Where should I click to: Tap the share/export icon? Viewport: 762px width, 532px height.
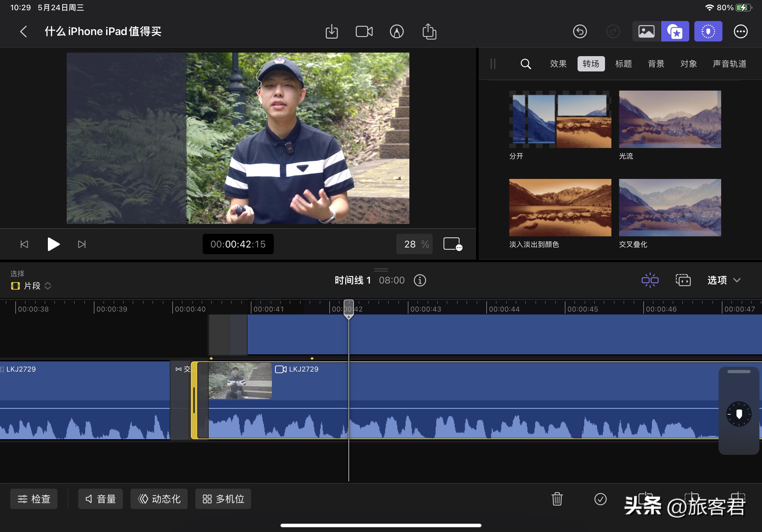tap(429, 31)
